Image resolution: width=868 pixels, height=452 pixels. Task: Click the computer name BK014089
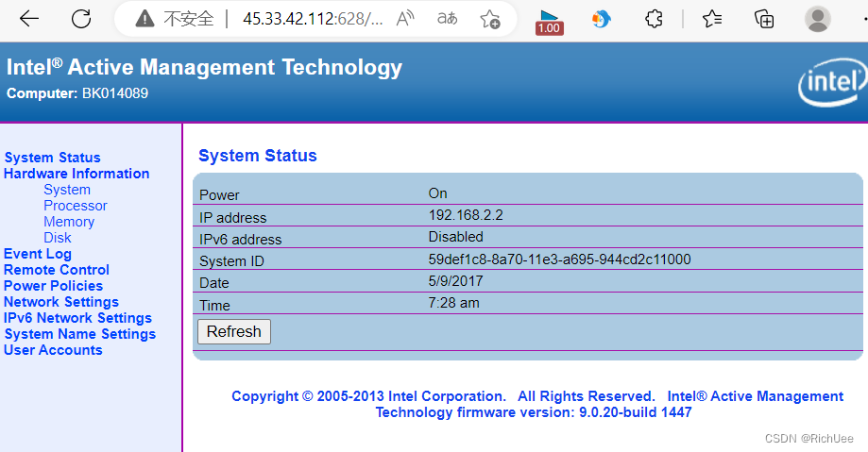click(x=115, y=93)
